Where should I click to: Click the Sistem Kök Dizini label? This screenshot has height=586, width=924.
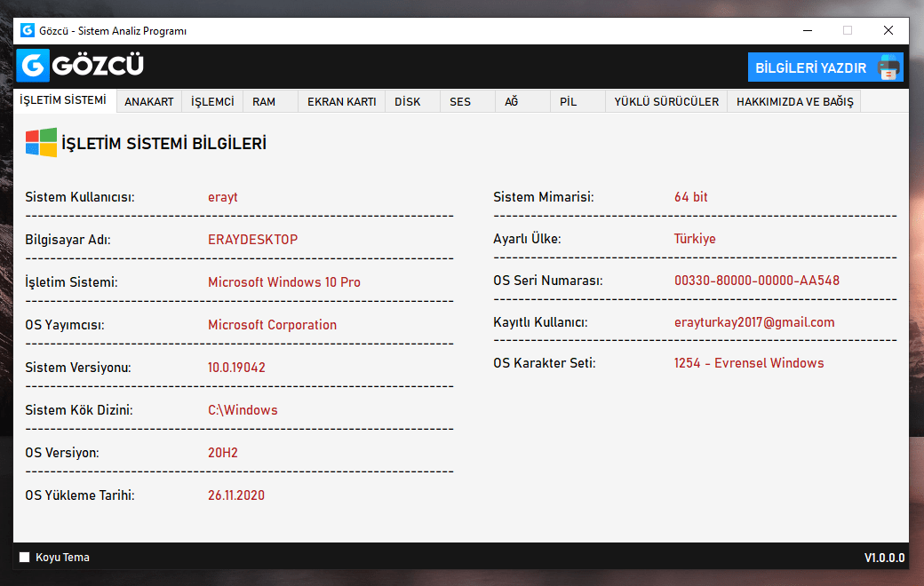79,410
